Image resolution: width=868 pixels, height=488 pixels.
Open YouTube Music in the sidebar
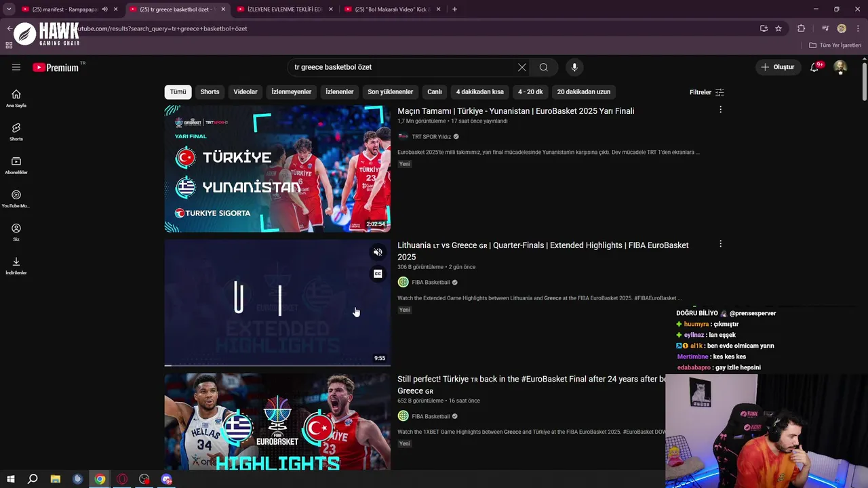coord(16,199)
